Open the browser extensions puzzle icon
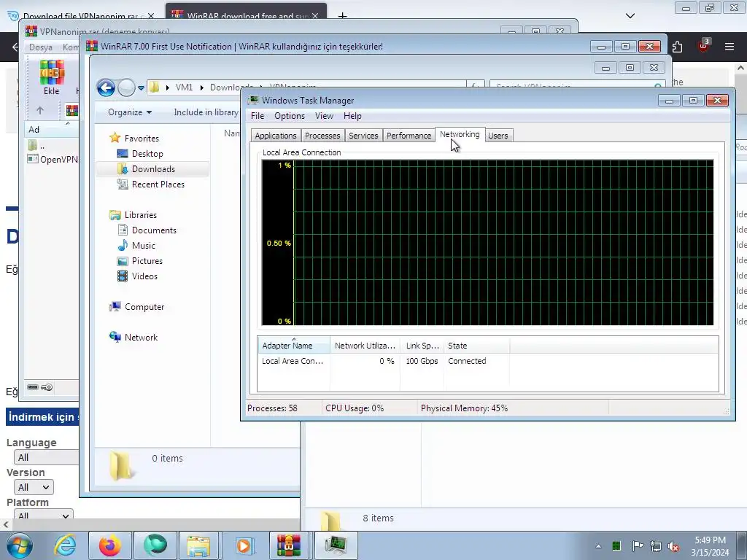 click(677, 46)
